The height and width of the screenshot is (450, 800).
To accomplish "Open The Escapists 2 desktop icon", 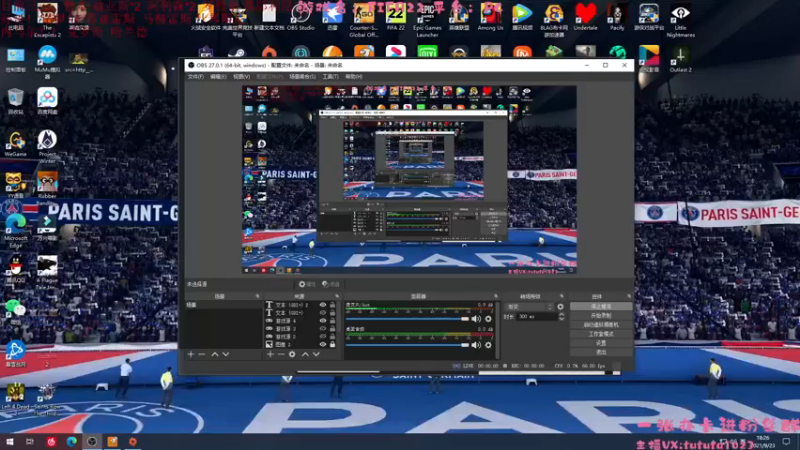I will [x=47, y=19].
